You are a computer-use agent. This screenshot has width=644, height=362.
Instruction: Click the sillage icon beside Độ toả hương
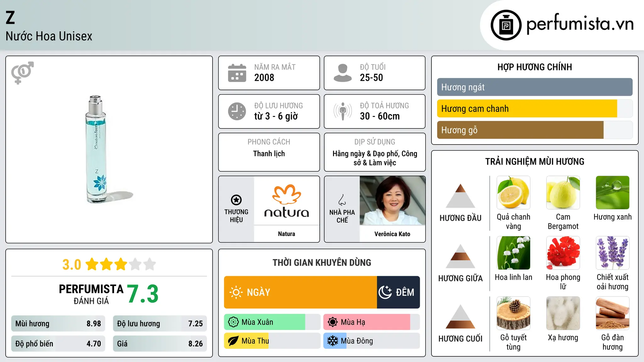[x=342, y=111]
